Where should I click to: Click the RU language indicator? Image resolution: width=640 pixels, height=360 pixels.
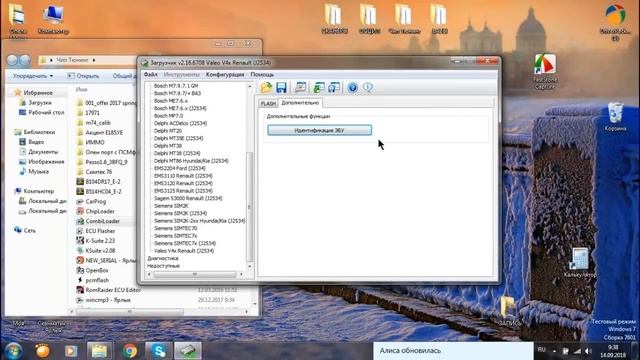[x=542, y=350]
